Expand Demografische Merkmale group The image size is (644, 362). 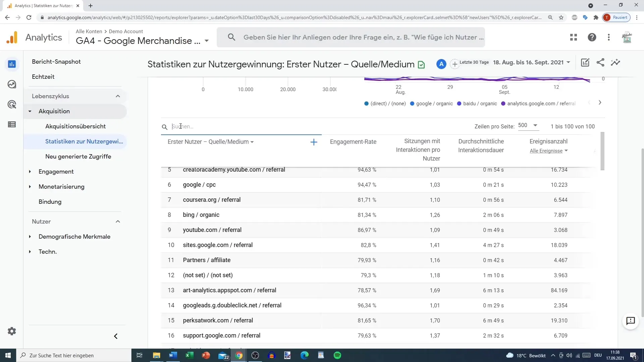tap(30, 237)
